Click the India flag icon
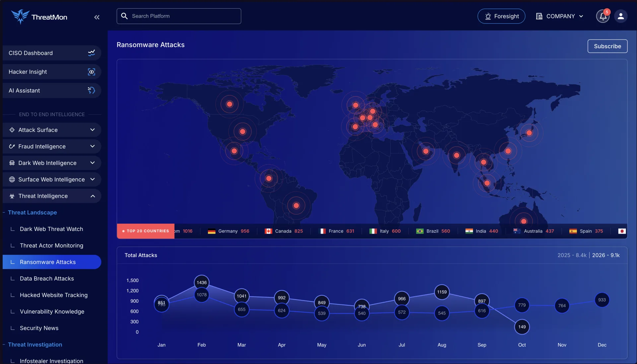This screenshot has width=637, height=364. 469,231
